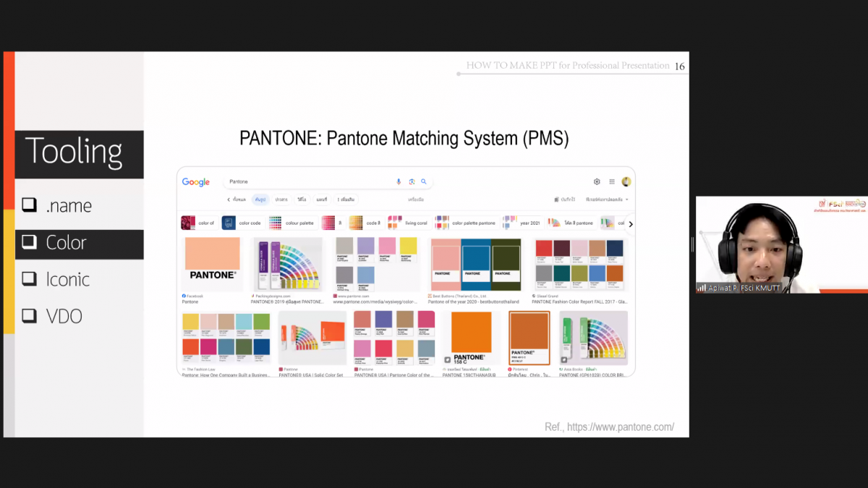The image size is (868, 488).
Task: Open the 'PANTONE® 2019' Packingdesigns result link
Action: [288, 301]
